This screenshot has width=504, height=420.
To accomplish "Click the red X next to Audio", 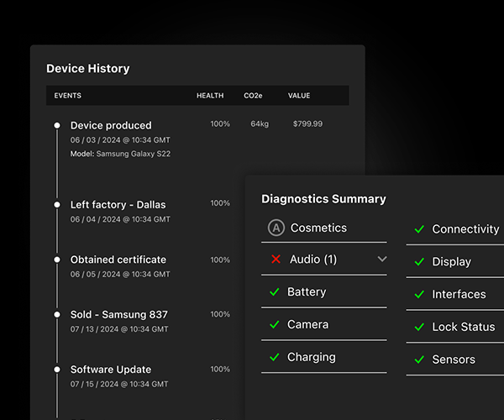I will (x=276, y=260).
